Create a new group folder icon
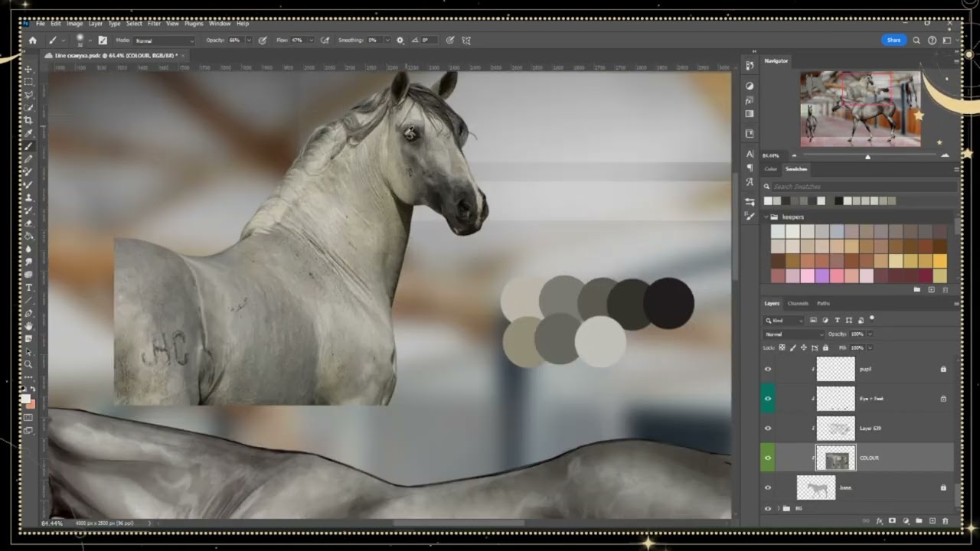 pos(919,520)
